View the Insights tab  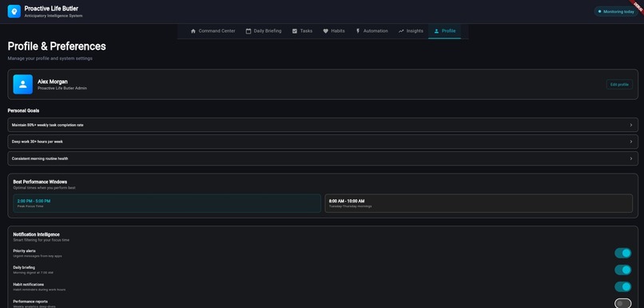(x=411, y=31)
